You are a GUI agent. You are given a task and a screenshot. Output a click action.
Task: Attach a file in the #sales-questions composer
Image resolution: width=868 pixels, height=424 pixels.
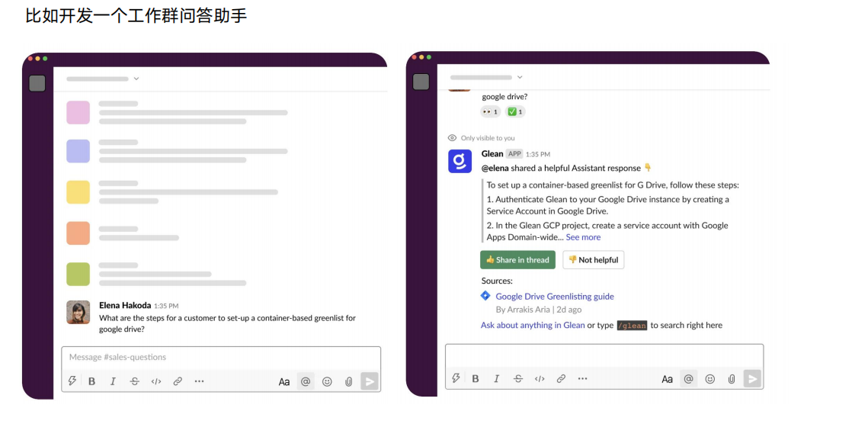348,381
